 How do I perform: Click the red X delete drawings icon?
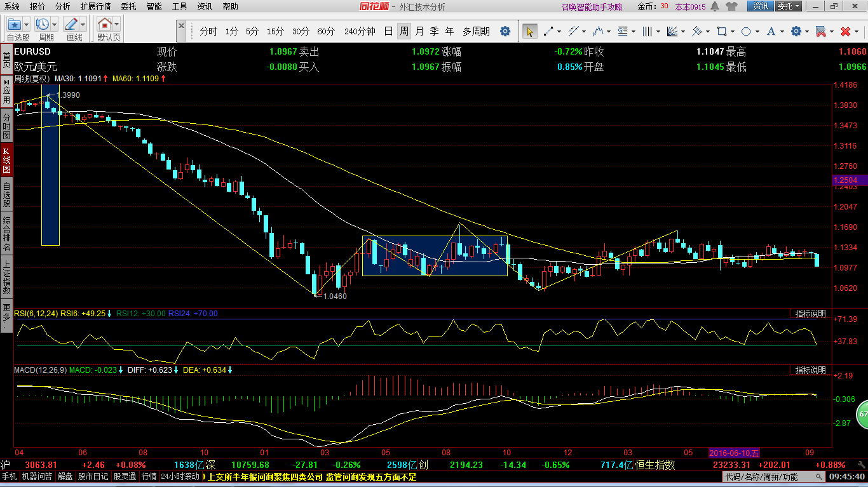coord(845,31)
